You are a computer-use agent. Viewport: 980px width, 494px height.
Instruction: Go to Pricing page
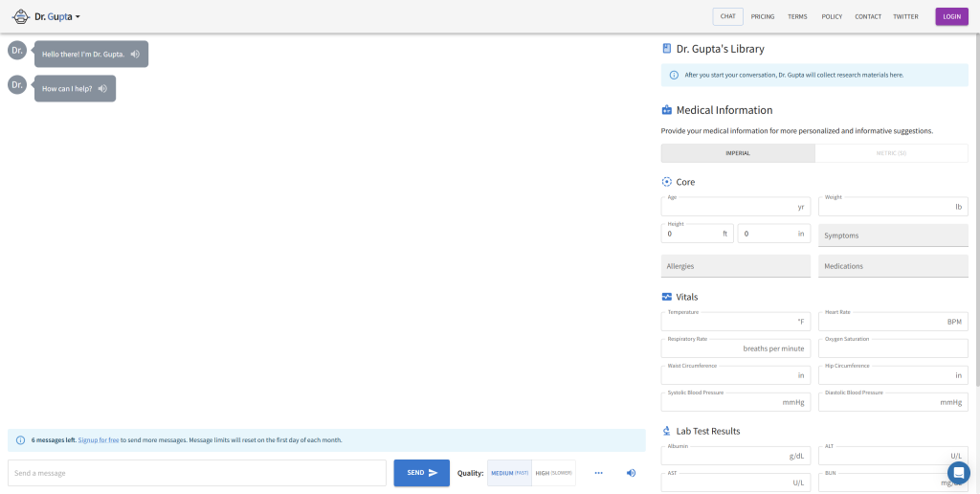tap(763, 17)
